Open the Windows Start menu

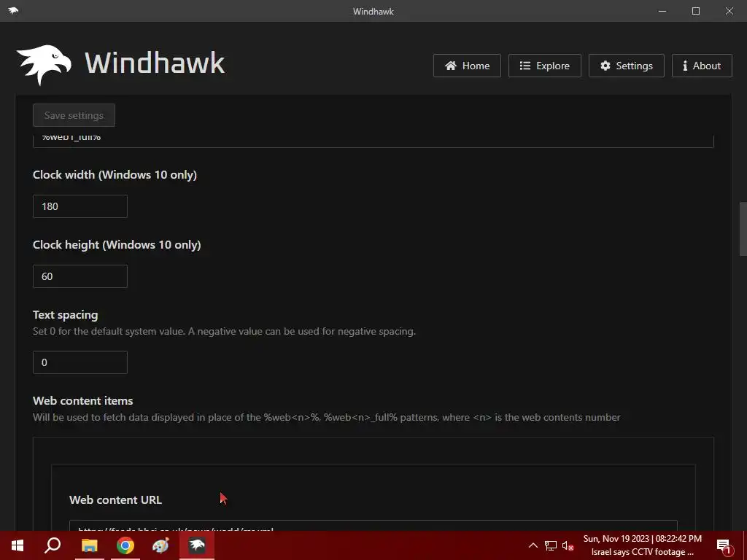point(18,545)
